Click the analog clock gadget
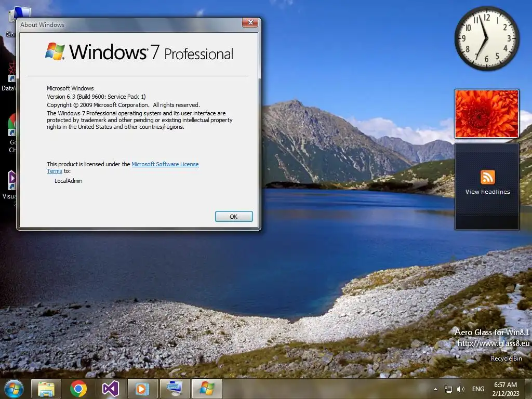The image size is (532, 399). pyautogui.click(x=486, y=38)
